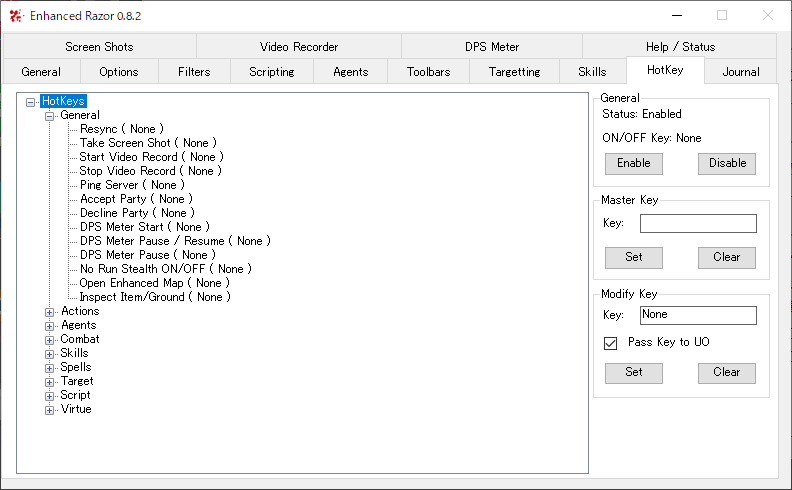The image size is (792, 490).
Task: Select DPS Meter Pause / Resume entry
Action: coord(175,241)
